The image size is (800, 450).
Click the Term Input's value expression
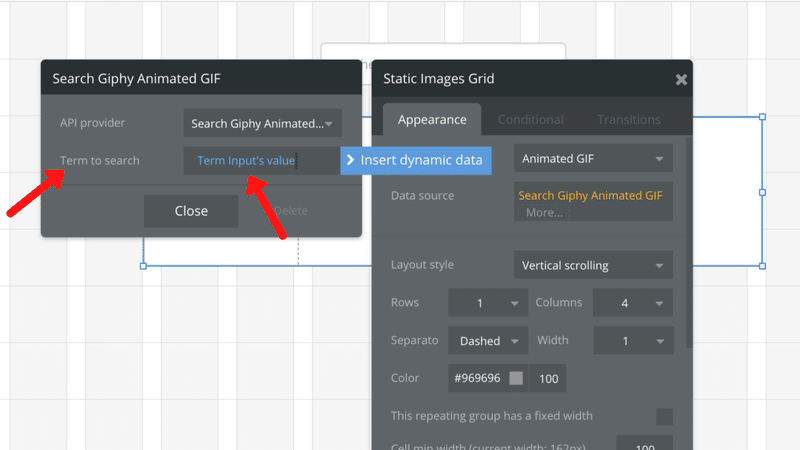pyautogui.click(x=246, y=160)
